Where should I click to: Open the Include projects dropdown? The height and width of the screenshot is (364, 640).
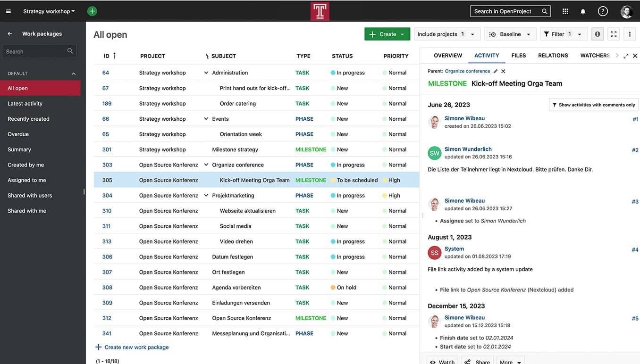[x=446, y=34]
